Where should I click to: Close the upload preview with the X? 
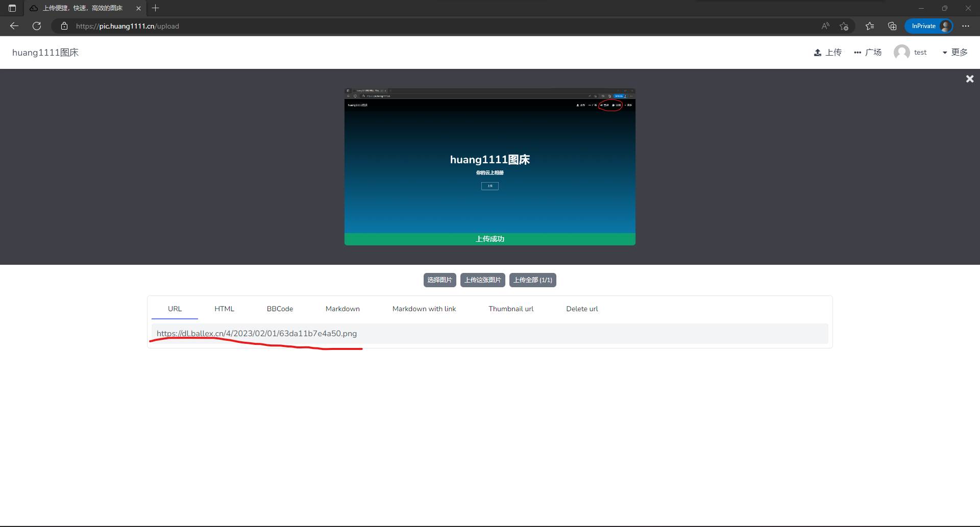[x=969, y=79]
